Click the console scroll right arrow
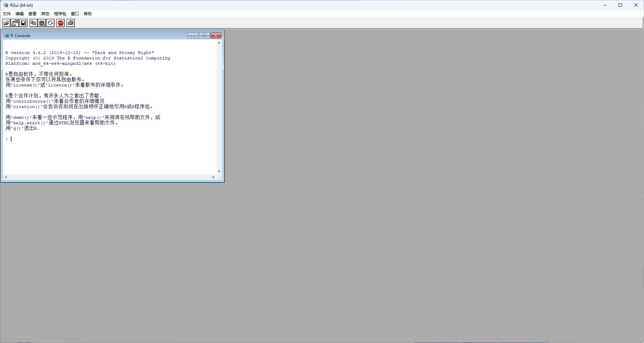The image size is (644, 343). pos(214,177)
